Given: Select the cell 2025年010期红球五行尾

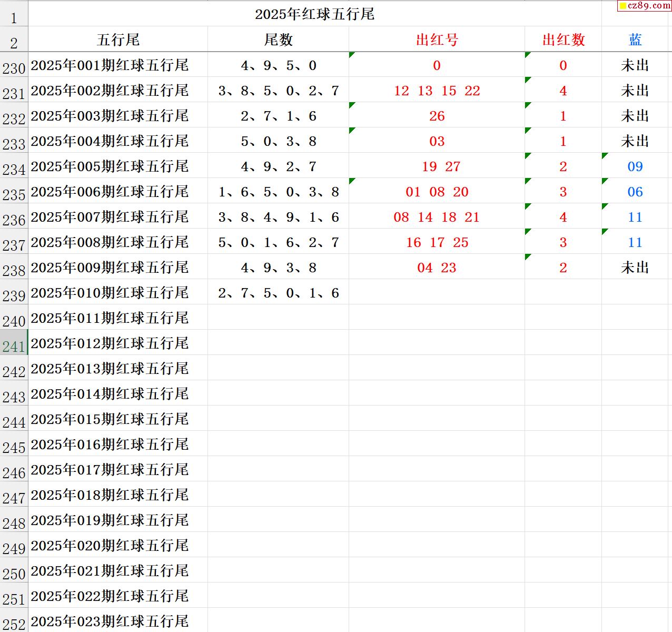Looking at the screenshot, I should (x=110, y=293).
